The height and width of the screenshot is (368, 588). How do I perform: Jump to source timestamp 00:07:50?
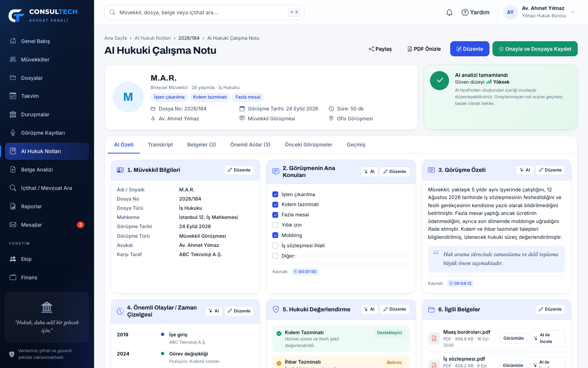(x=305, y=272)
